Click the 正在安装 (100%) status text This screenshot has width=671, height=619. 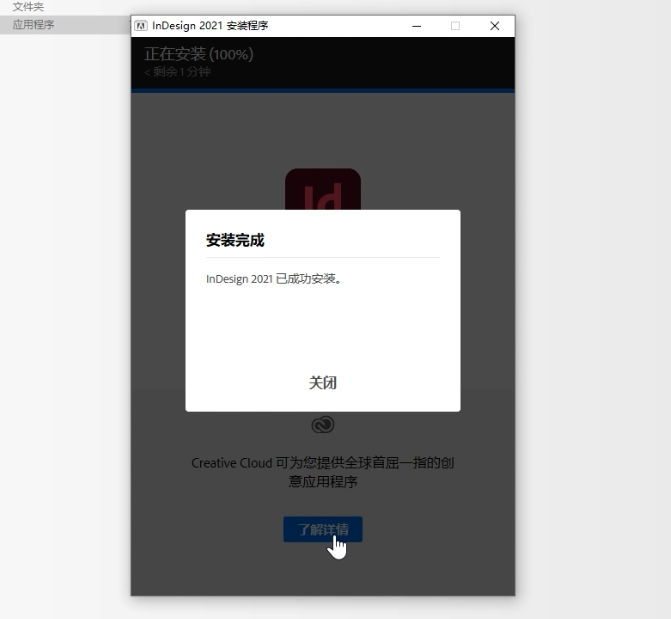[x=199, y=54]
